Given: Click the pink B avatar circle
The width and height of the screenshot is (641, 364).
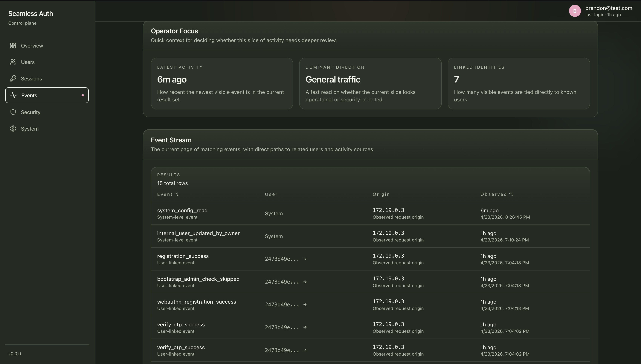Looking at the screenshot, I should [575, 11].
